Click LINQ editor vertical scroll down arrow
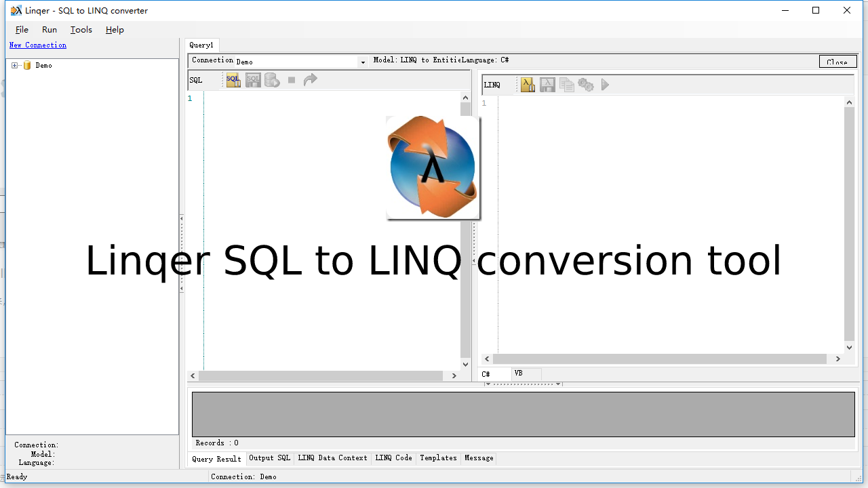The image size is (868, 488). pos(849,348)
